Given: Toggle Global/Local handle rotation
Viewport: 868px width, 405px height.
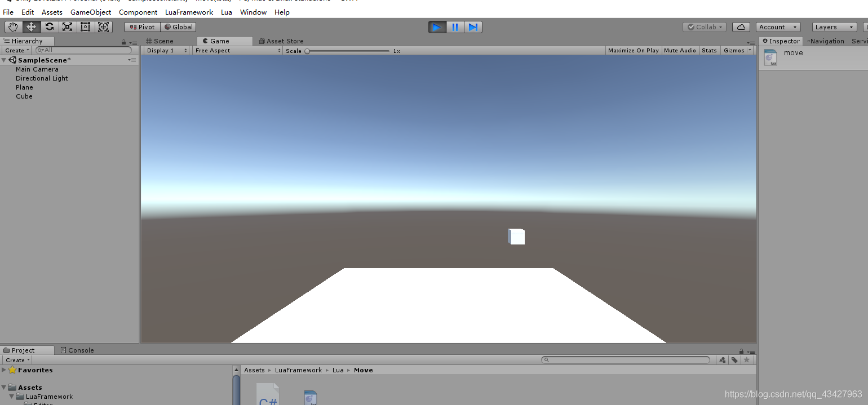Looking at the screenshot, I should 179,27.
